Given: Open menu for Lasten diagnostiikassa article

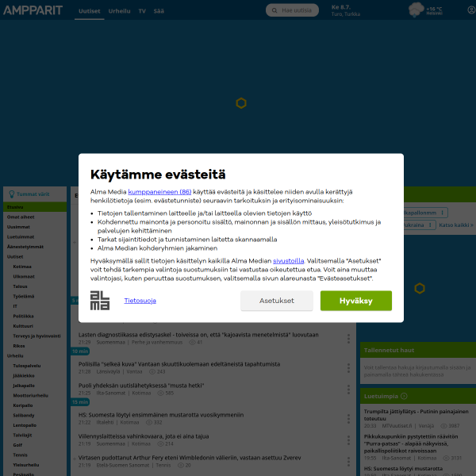Looking at the screenshot, I should click(x=348, y=339).
